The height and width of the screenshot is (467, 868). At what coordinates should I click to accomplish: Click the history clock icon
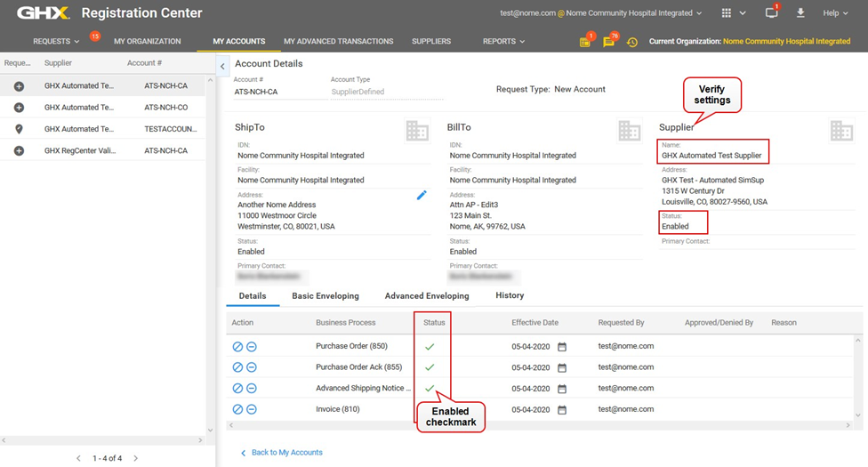(x=632, y=42)
